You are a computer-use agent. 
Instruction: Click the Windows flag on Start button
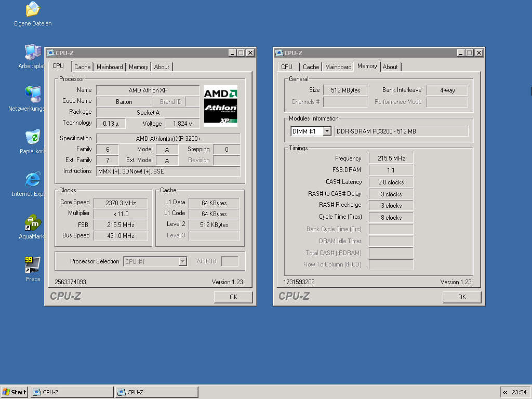[6, 392]
